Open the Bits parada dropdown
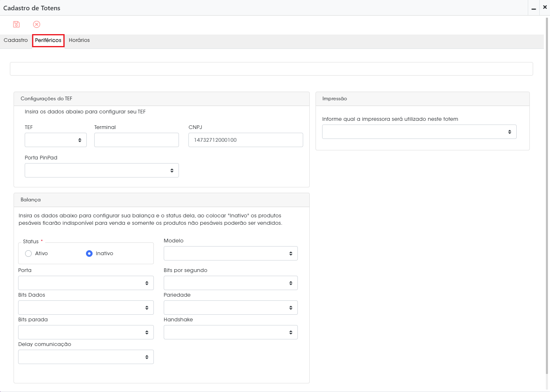 pos(86,332)
